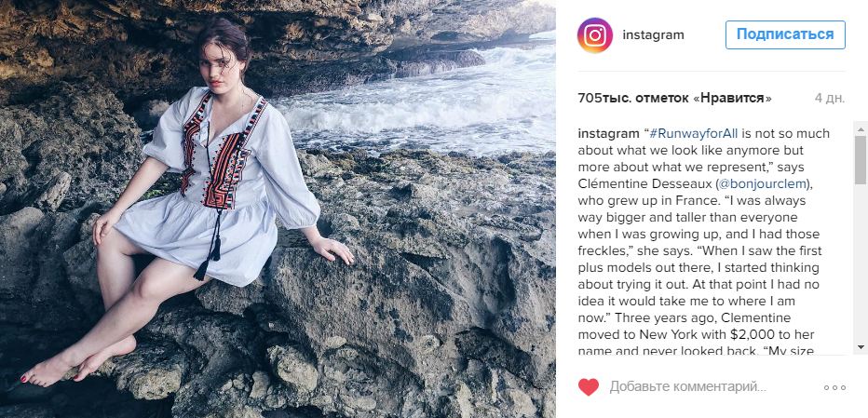Focus the Добавьте комментарий comment field
The image size is (868, 418).
[687, 387]
